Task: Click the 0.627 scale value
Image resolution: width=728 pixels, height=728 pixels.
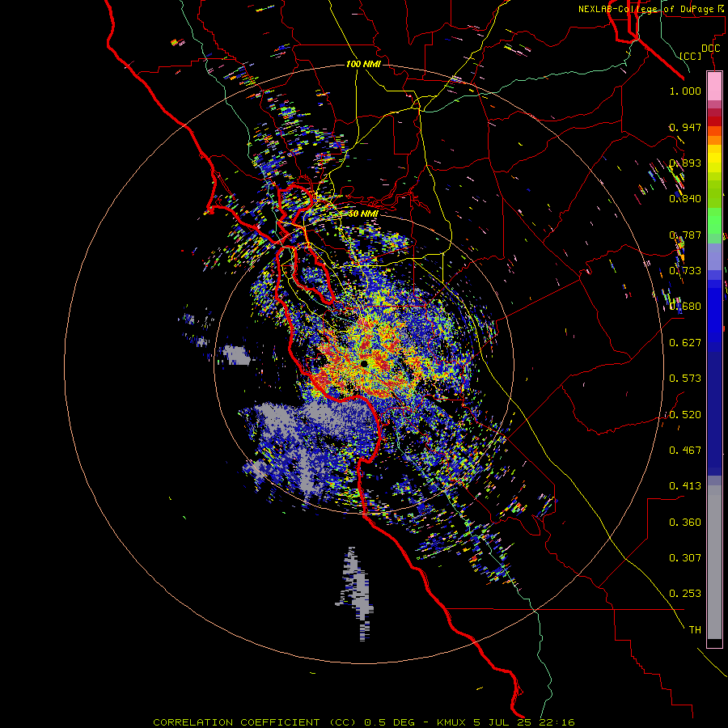Action: [685, 343]
